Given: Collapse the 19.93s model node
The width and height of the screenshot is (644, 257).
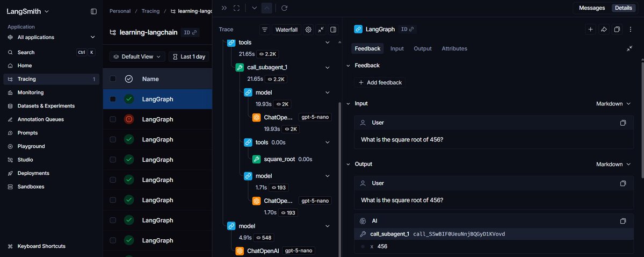Looking at the screenshot, I should click(x=327, y=92).
